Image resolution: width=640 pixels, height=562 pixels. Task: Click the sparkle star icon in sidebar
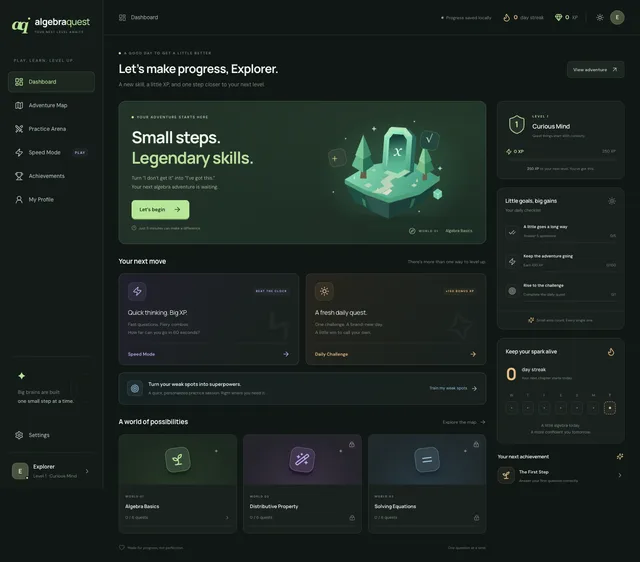click(x=22, y=375)
